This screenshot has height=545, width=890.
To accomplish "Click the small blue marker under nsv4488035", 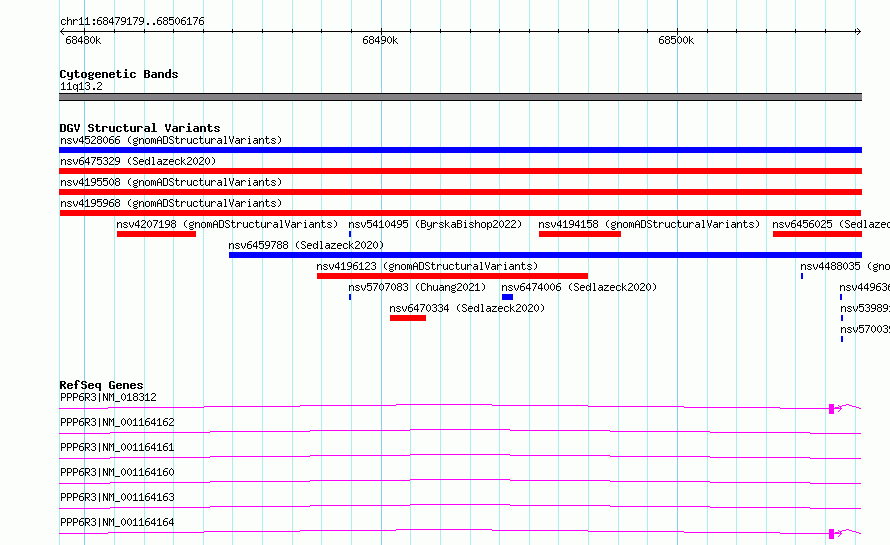I will [802, 276].
